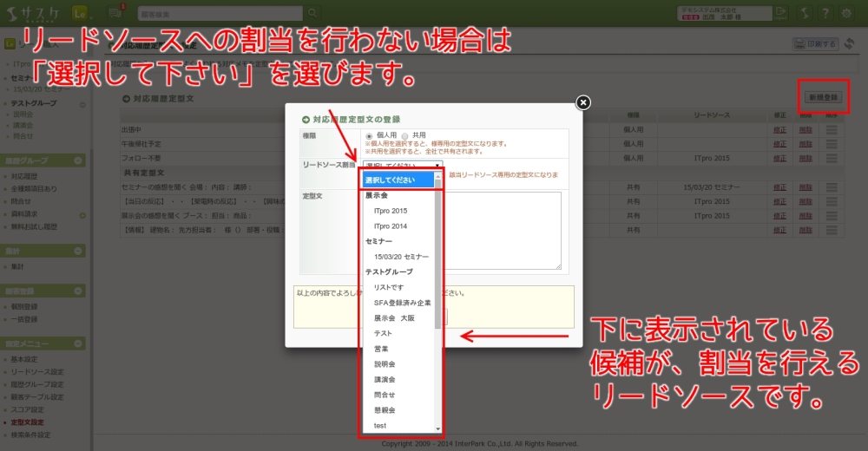868x451 pixels.
Task: Collapse the 顧客登録 sidebar section
Action: click(78, 291)
